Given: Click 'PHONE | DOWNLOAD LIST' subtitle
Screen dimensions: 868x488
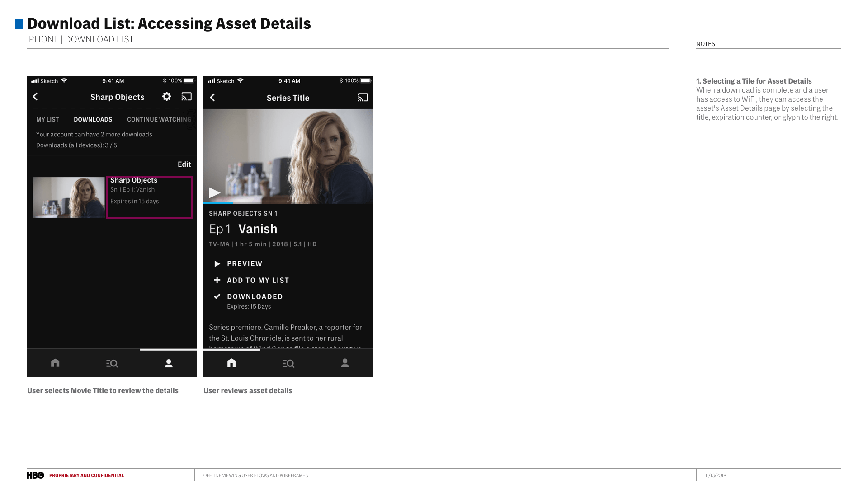Looking at the screenshot, I should coord(81,39).
